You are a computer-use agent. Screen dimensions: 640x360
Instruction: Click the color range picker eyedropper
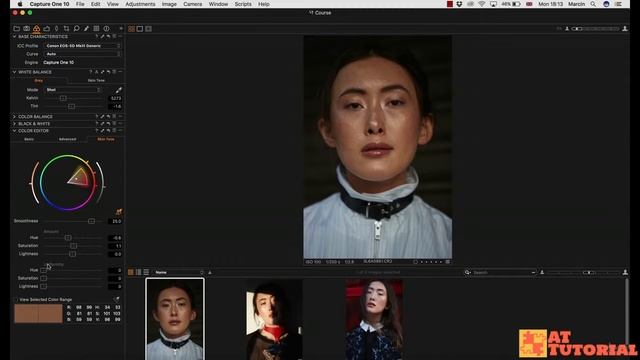click(117, 299)
